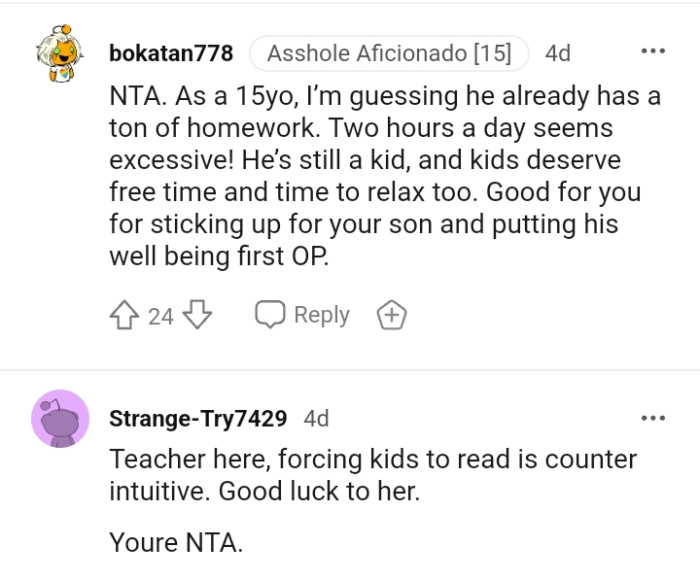The width and height of the screenshot is (700, 580).
Task: Open the three-dot menu on Strange-Try7429's comment
Action: 652,418
